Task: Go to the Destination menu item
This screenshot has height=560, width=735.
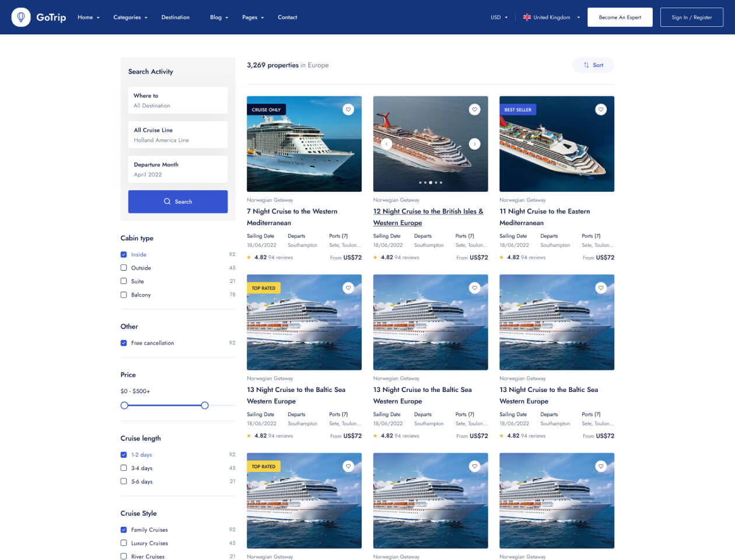Action: pos(175,17)
